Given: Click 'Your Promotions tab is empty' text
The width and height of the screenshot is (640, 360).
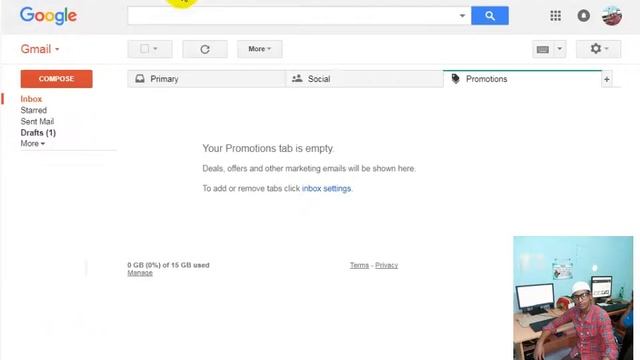Looking at the screenshot, I should (268, 149).
